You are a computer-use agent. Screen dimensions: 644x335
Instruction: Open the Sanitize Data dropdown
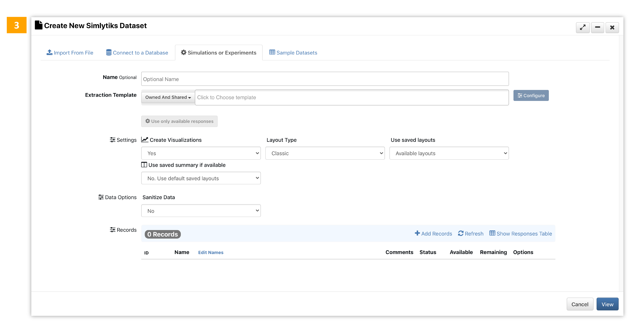point(201,211)
